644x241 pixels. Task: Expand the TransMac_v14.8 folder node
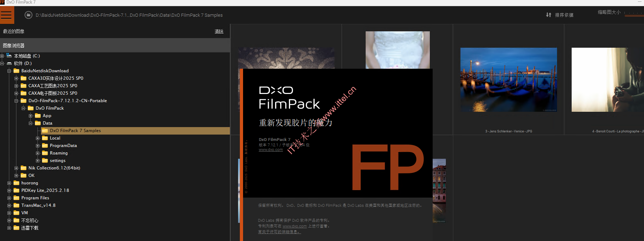(9, 205)
